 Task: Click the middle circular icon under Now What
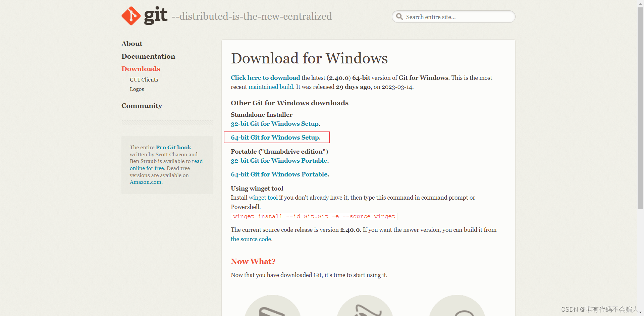[365, 306]
